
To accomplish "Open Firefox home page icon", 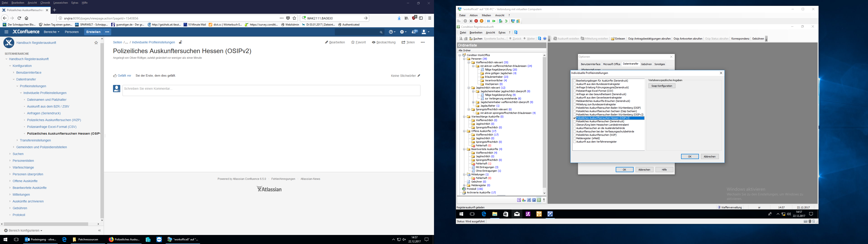I will (x=27, y=18).
